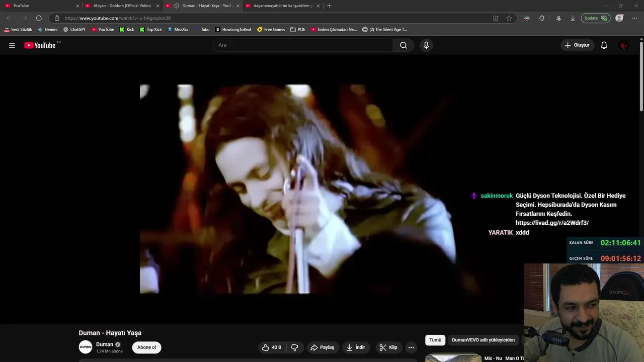Open The Silent Age bookmark
Viewport: 644px width, 362px height.
[x=385, y=30]
